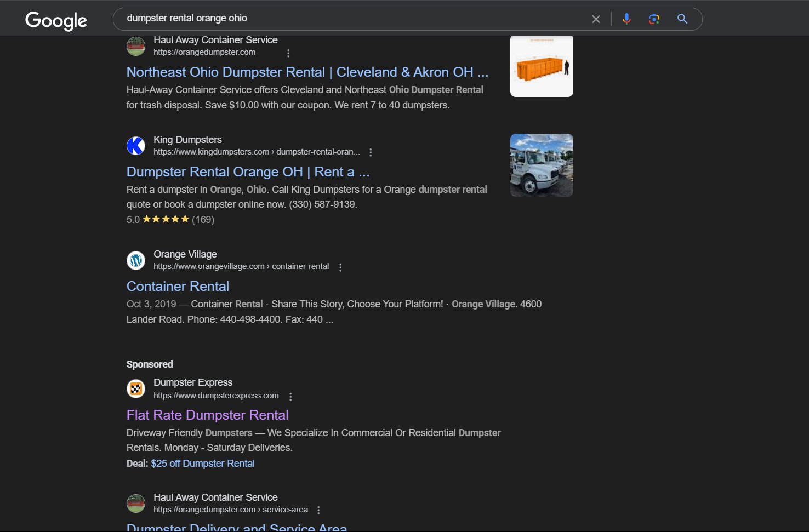Open the three-dot menu for Dumpster Express ad
Viewport: 809px width, 532px height.
[x=291, y=396]
